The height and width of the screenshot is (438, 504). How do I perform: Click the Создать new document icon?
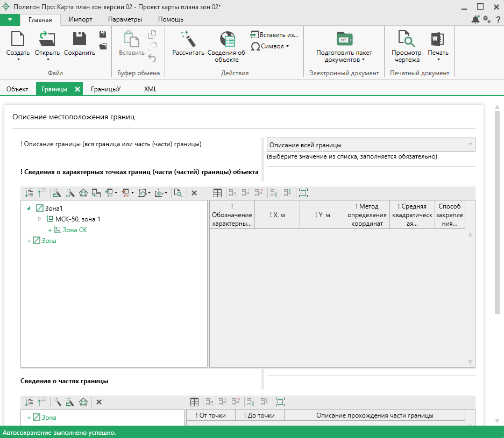[x=18, y=39]
